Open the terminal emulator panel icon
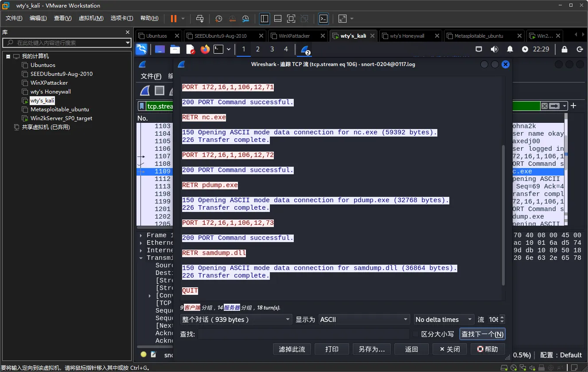The image size is (588, 372). click(x=218, y=49)
